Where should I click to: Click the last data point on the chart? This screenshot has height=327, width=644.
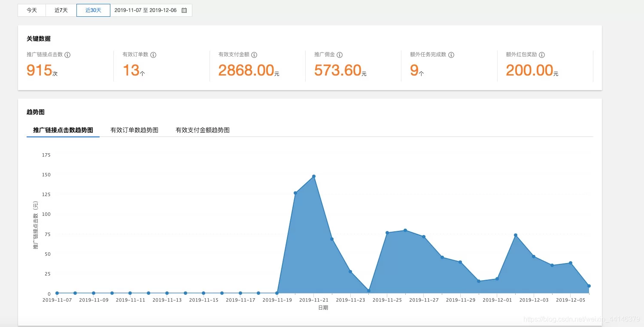coord(589,286)
